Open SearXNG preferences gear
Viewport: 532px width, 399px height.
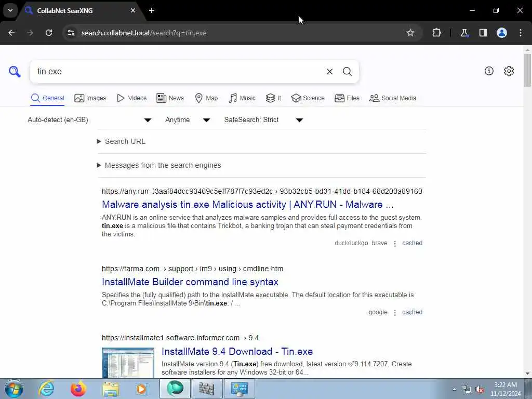click(x=509, y=71)
